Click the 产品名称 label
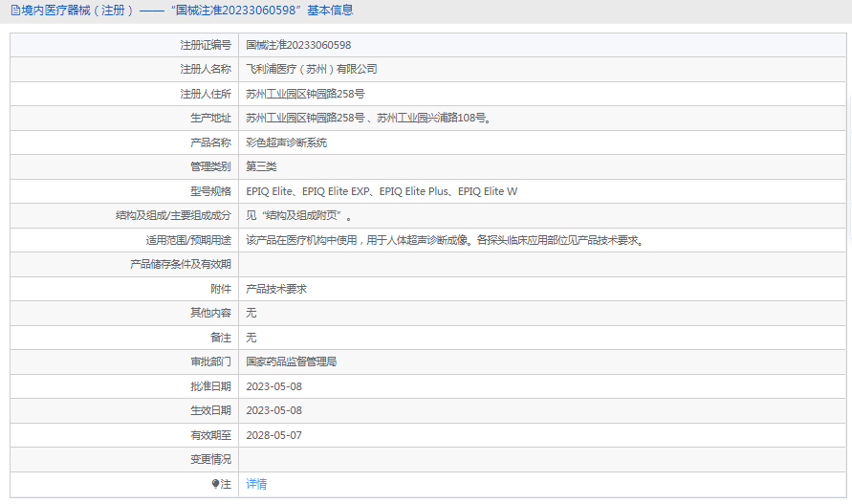This screenshot has height=504, width=852. [x=210, y=142]
